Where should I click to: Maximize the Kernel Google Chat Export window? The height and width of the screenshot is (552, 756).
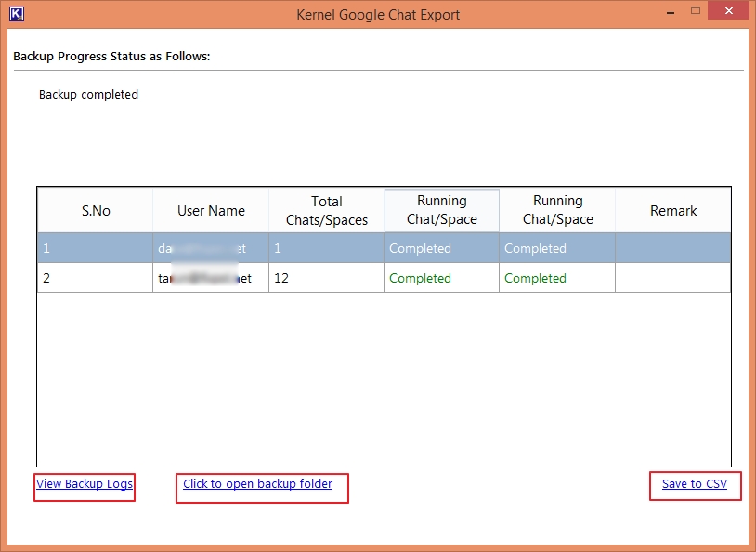(x=696, y=10)
